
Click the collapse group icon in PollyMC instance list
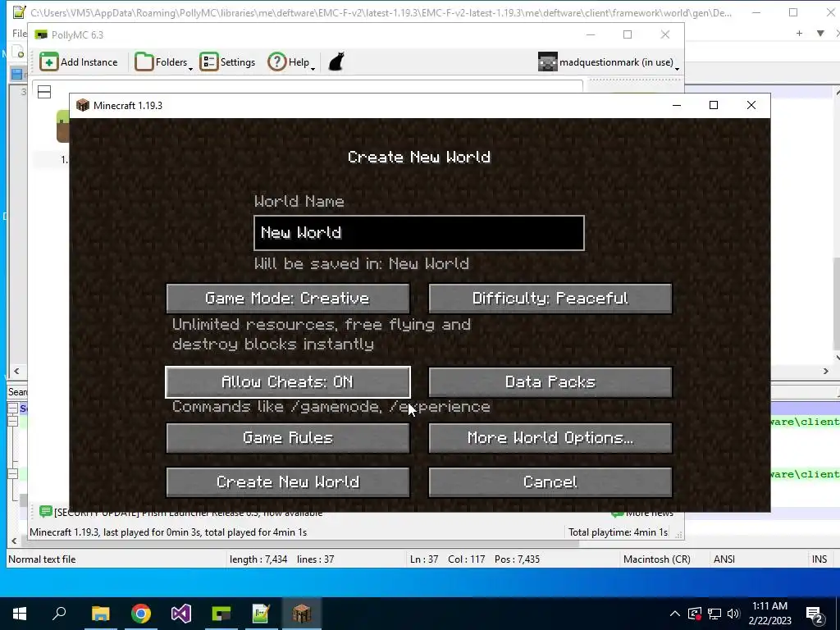44,92
